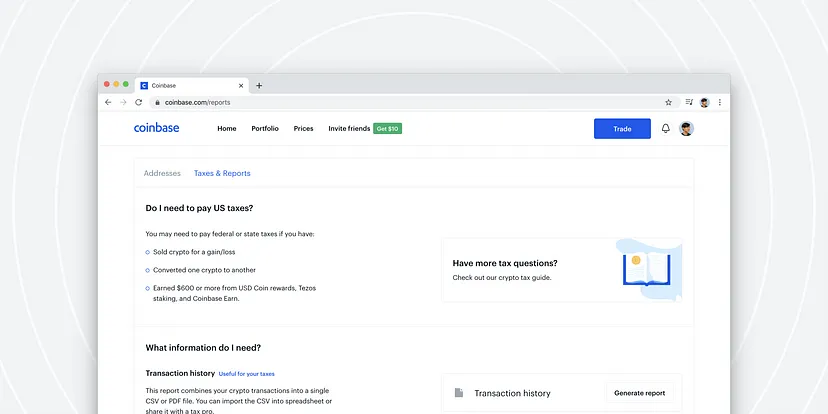Open the notifications bell
This screenshot has width=828, height=414.
[x=665, y=128]
